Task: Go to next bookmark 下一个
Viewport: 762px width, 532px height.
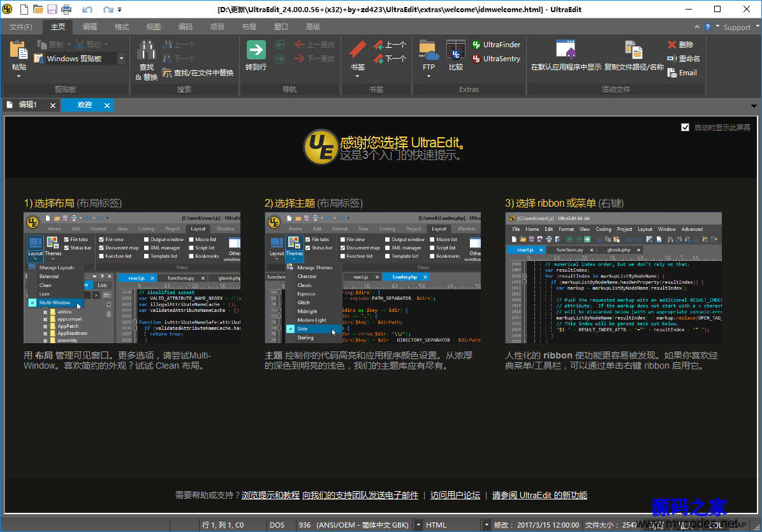Action: [x=389, y=59]
